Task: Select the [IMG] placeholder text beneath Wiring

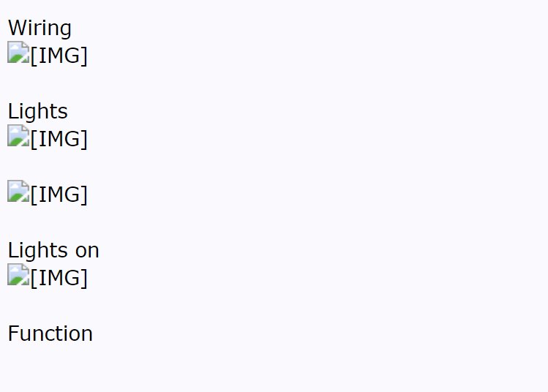Action: pos(59,56)
